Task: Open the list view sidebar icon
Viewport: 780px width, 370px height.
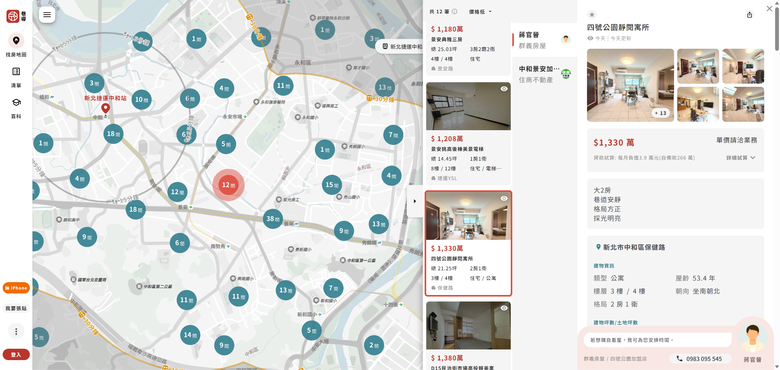Action: pyautogui.click(x=16, y=72)
